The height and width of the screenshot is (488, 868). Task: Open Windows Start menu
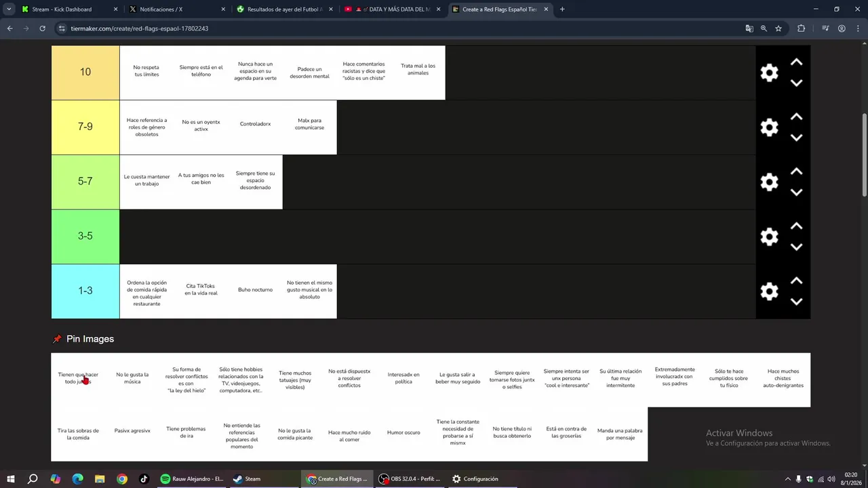[10, 479]
